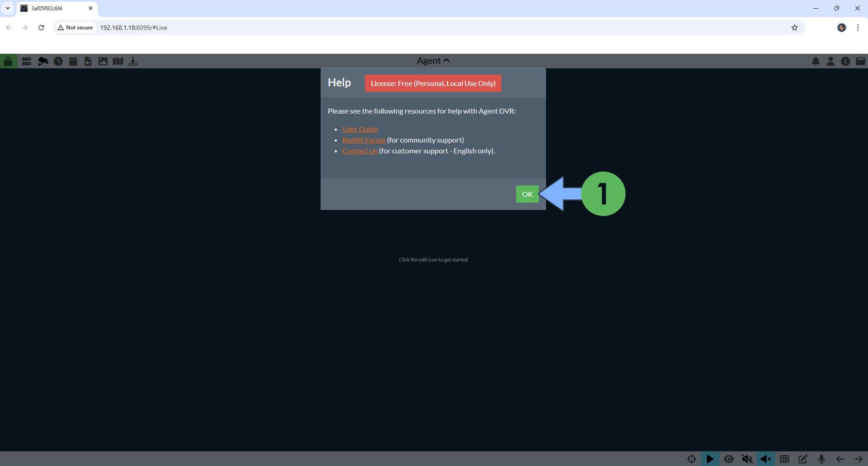868x466 pixels.
Task: Open the calendar schedule icon
Action: coord(73,61)
